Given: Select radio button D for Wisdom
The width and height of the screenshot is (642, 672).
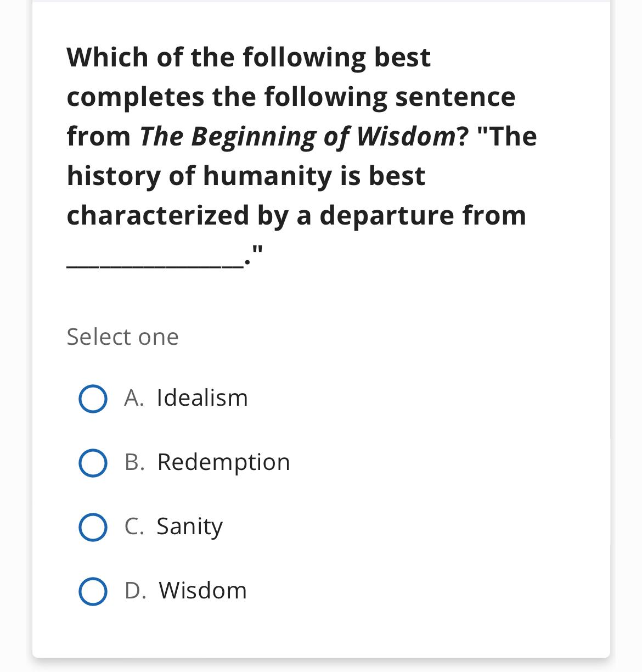Looking at the screenshot, I should point(93,591).
